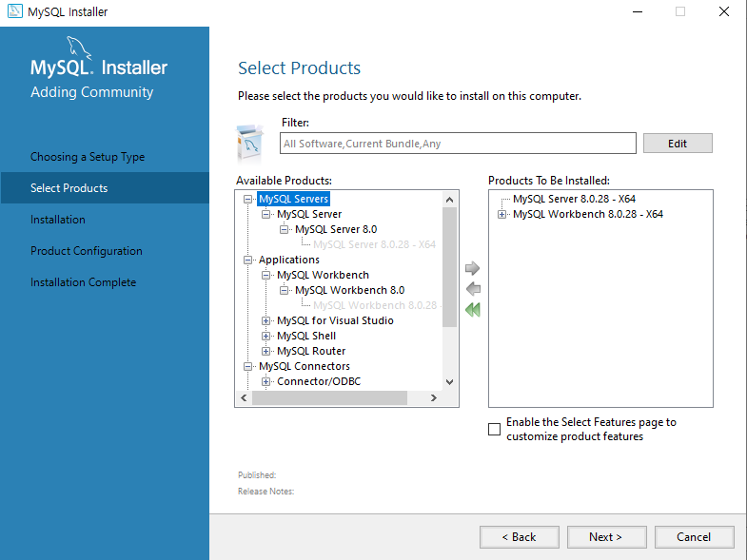
Task: Click the left arrow to remove product
Action: 473,289
